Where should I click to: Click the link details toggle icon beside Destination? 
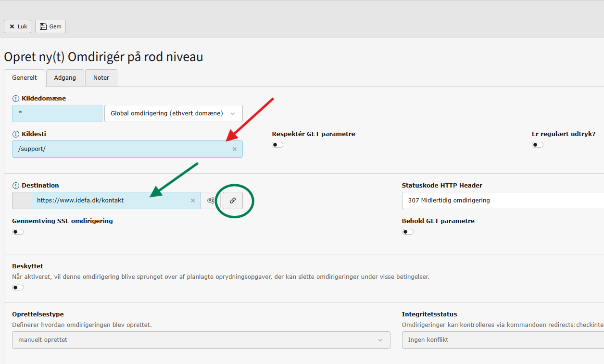pyautogui.click(x=211, y=201)
